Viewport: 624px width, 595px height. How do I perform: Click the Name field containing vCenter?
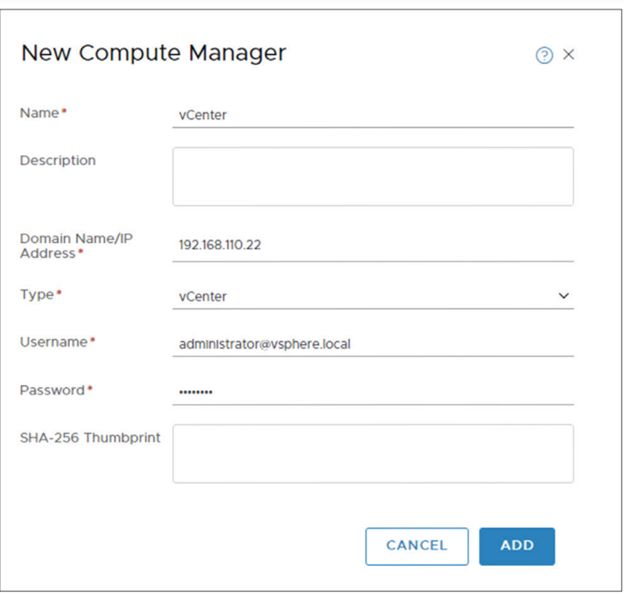pyautogui.click(x=373, y=115)
